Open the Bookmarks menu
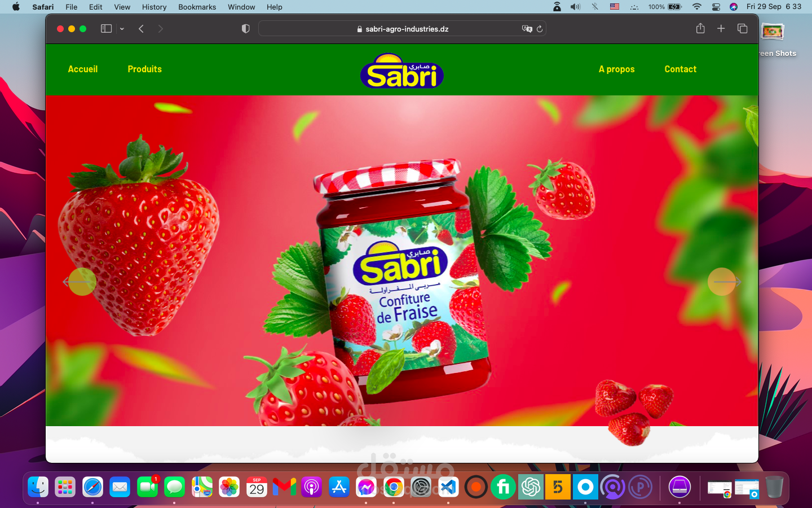812x508 pixels. point(197,7)
